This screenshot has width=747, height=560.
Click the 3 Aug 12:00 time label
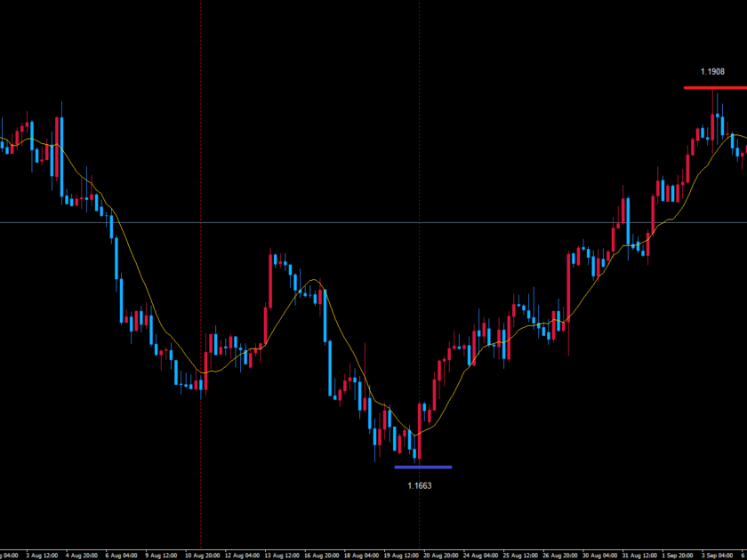pos(40,554)
